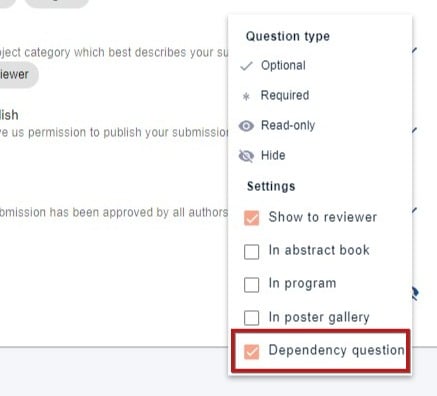This screenshot has height=396, width=437.
Task: Click the pencil edge beside the authors approval question
Action: point(414,210)
